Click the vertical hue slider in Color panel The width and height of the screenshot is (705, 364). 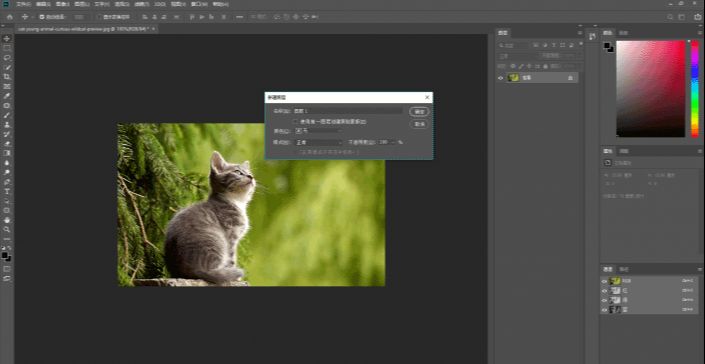coord(695,89)
